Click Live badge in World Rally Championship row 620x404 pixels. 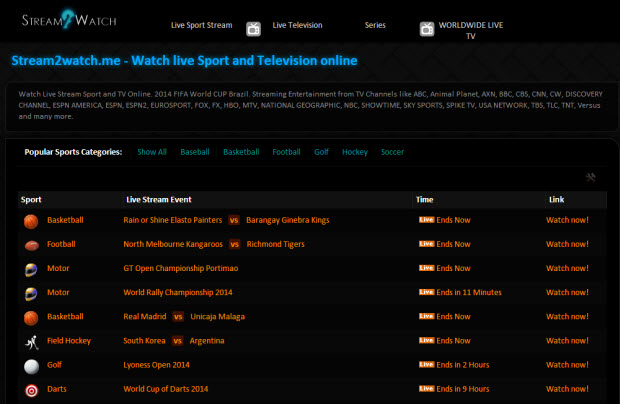[x=427, y=292]
